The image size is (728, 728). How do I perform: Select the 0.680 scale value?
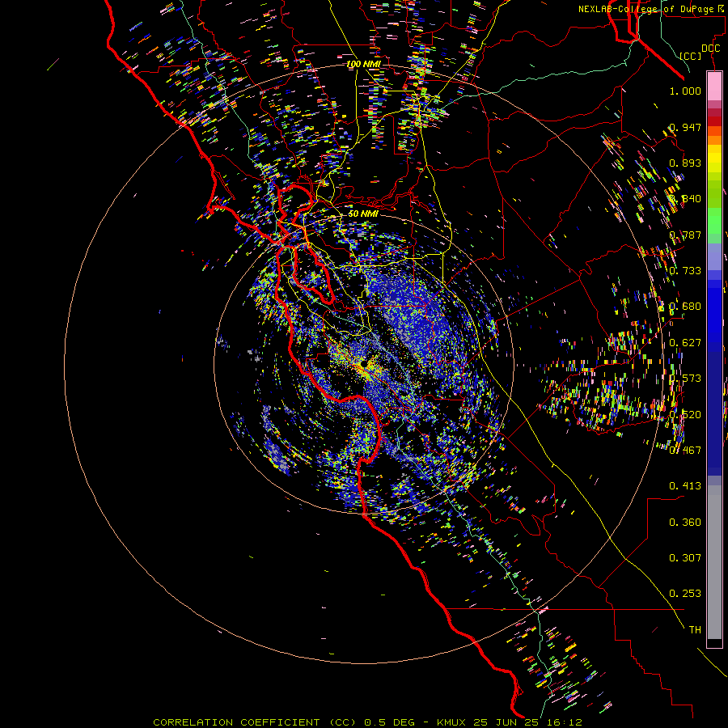coord(685,307)
